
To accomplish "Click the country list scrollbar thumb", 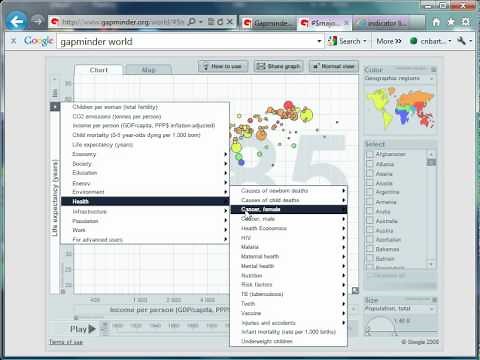I will pos(431,162).
